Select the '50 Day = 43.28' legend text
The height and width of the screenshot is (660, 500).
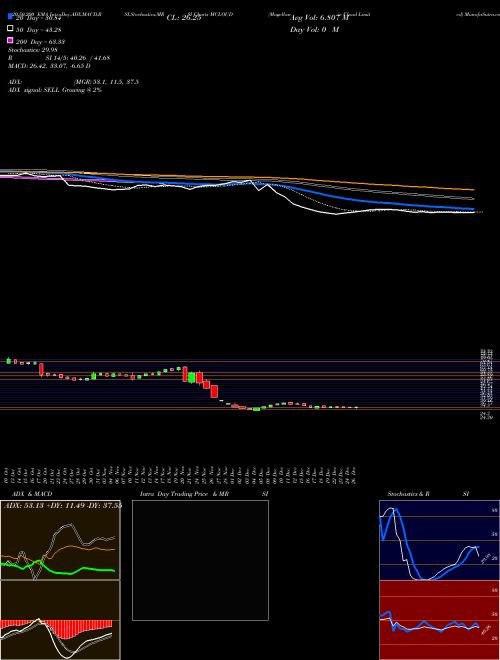click(x=40, y=29)
